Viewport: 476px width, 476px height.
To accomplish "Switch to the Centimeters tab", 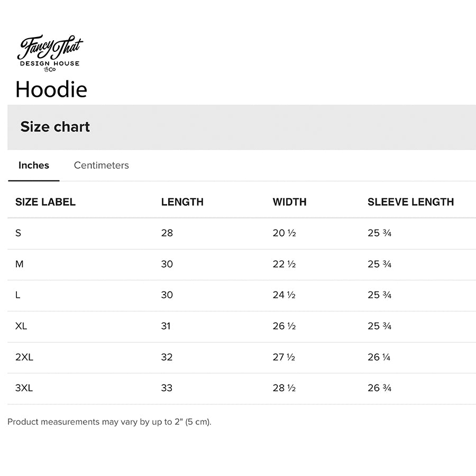I will point(101,166).
